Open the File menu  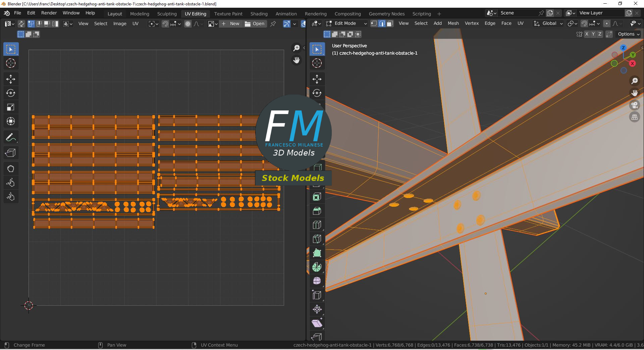(x=17, y=13)
